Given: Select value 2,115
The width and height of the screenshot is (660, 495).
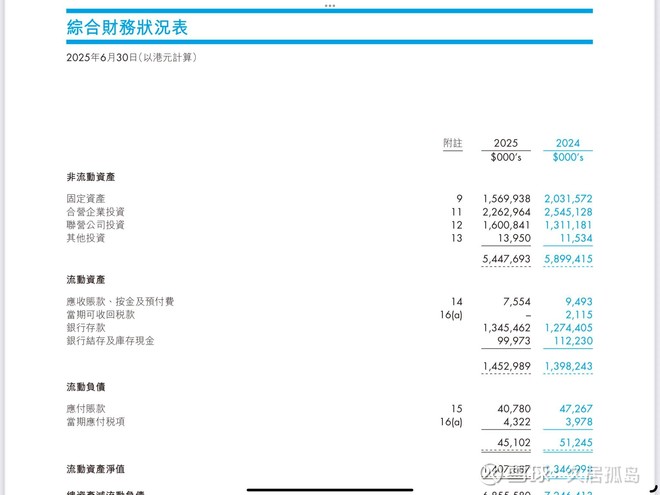Looking at the screenshot, I should [579, 314].
